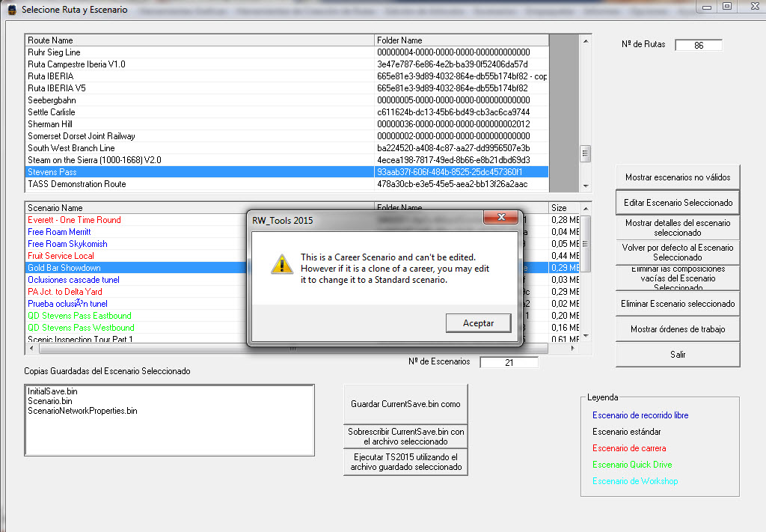Select Everett - One Time Round scenario
Viewport: 766px width, 532px height.
(x=74, y=220)
